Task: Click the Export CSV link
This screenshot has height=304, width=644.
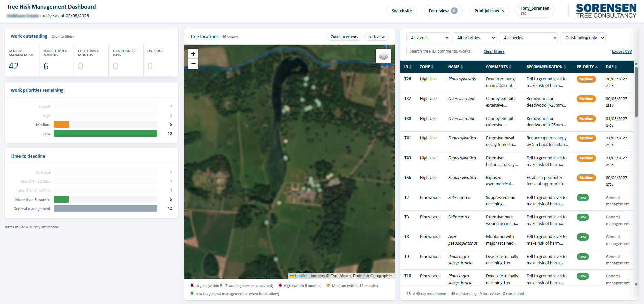Action: [622, 51]
